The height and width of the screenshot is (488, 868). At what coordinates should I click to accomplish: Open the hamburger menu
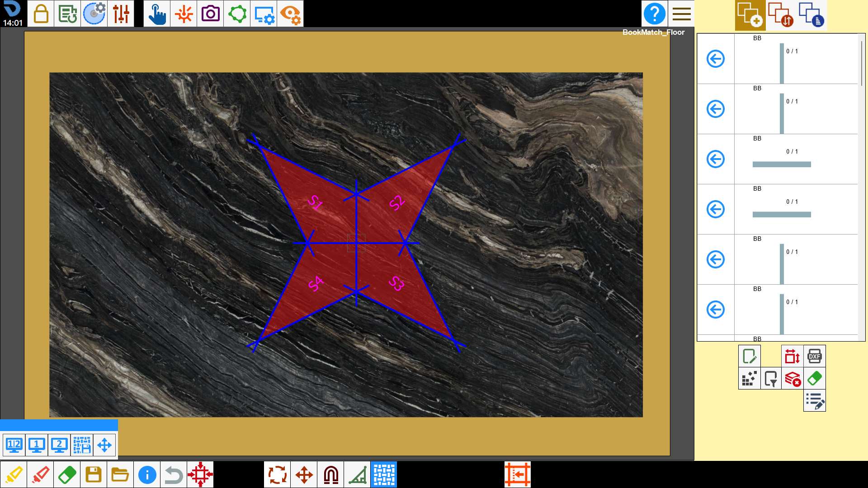(x=681, y=14)
